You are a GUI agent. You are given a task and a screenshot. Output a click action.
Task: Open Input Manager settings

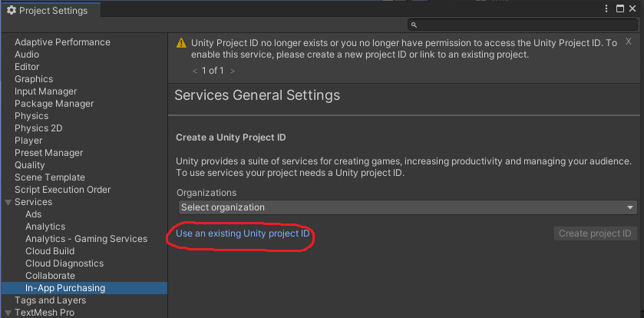[45, 91]
